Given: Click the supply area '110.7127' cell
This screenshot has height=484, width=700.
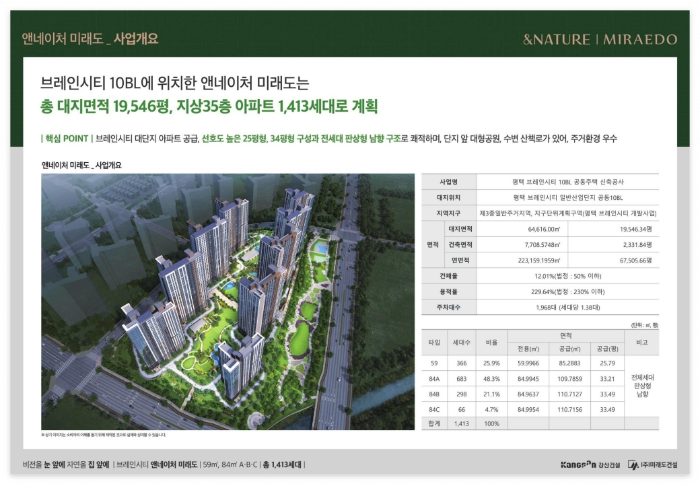Looking at the screenshot, I should tap(569, 394).
